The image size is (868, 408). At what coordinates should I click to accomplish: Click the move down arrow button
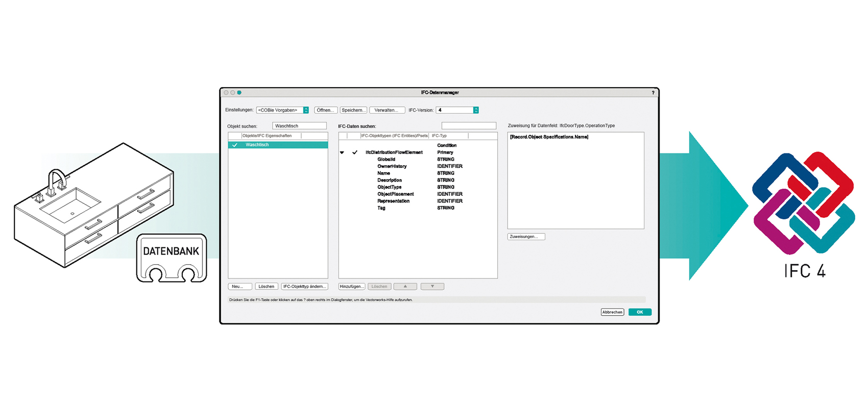(432, 287)
